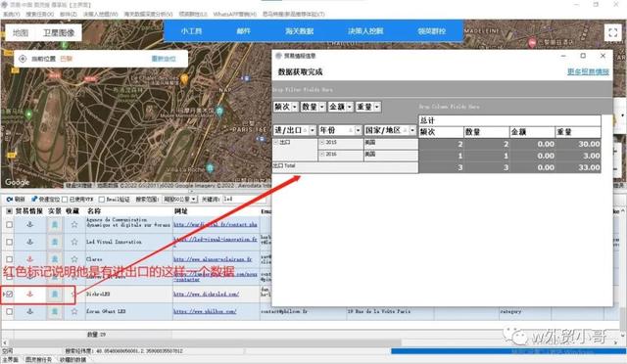Toggle the 已使用VPN checkbox

click(x=66, y=199)
